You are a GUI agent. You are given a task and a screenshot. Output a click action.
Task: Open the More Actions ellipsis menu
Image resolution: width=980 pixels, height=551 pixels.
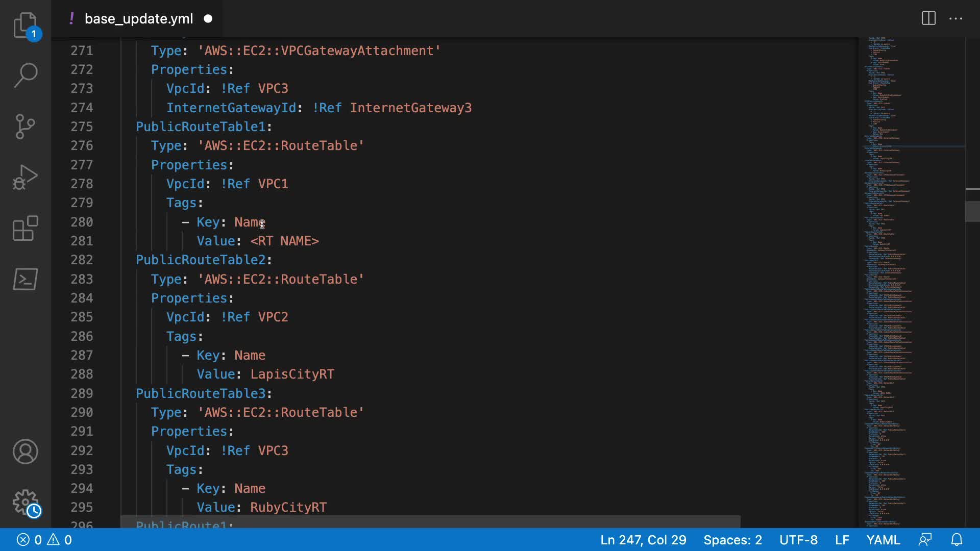[955, 19]
